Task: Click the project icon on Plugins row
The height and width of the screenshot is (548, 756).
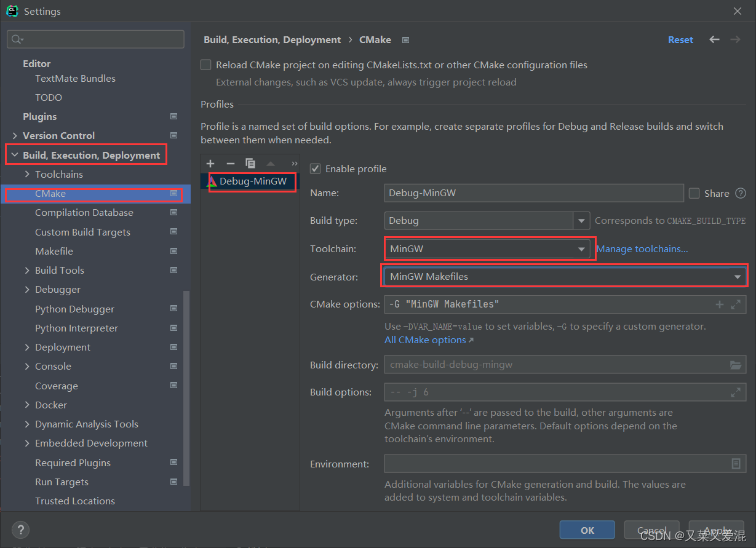Action: click(174, 116)
